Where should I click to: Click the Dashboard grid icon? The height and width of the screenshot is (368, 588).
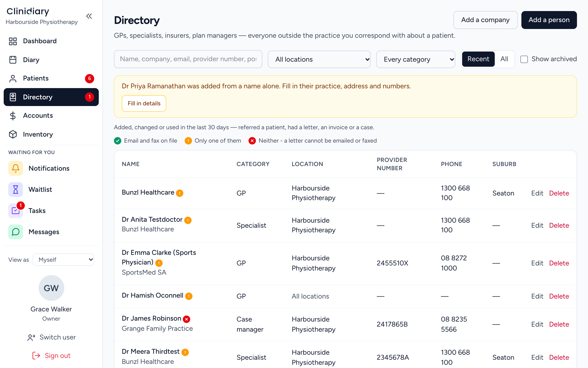pos(13,41)
